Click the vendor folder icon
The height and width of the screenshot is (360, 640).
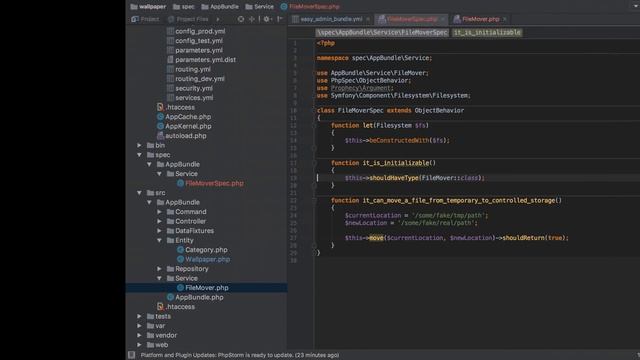tap(151, 335)
